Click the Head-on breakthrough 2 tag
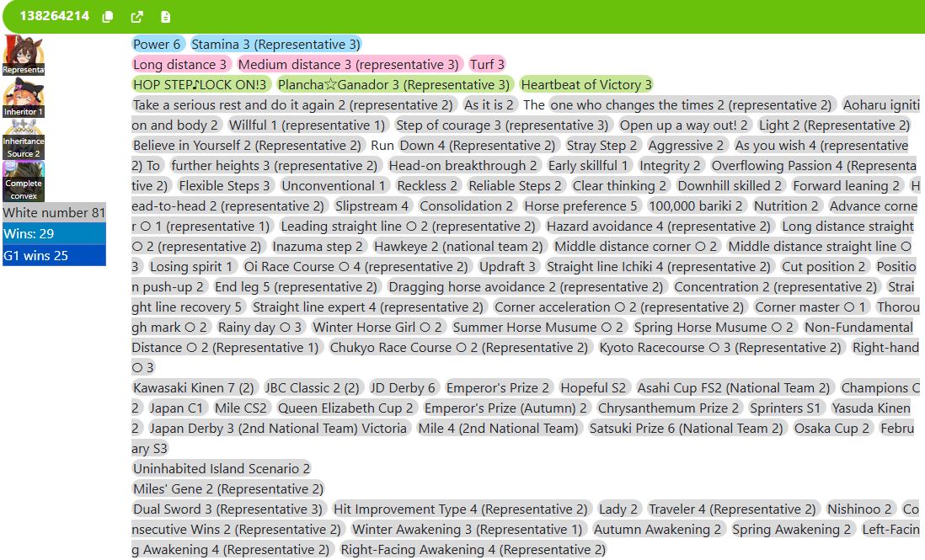Viewport: 925px width, 560px height. pyautogui.click(x=463, y=166)
